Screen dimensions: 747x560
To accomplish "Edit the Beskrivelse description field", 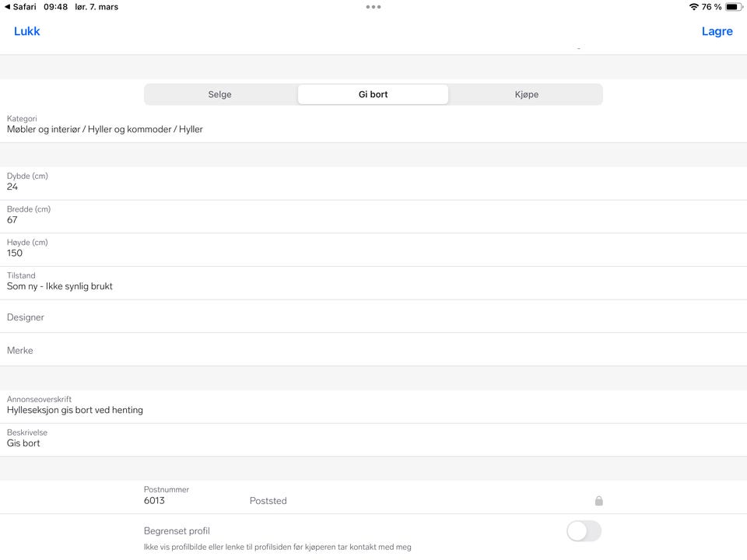I will click(373, 440).
